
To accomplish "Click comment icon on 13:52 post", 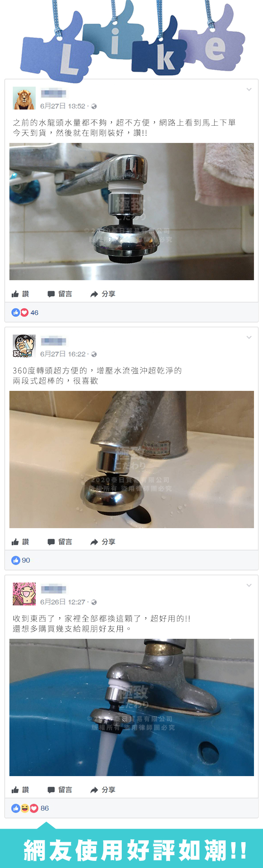I will 51,294.
